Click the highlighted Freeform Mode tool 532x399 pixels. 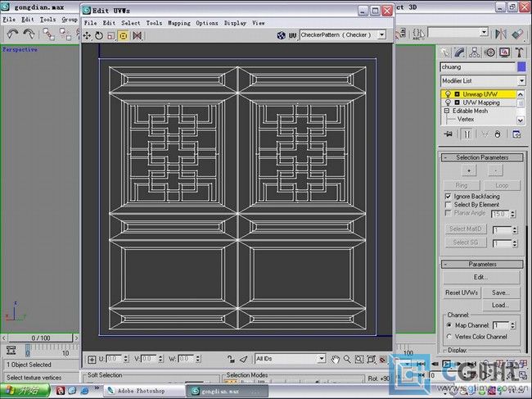click(x=123, y=36)
